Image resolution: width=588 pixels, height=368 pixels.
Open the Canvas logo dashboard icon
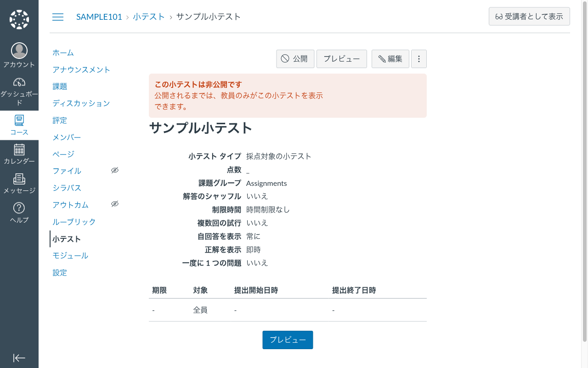19,18
